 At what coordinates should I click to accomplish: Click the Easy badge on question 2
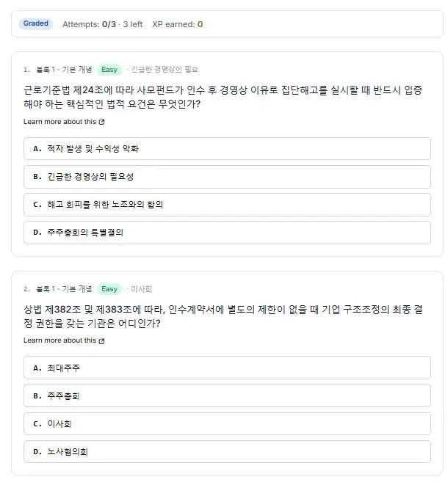click(x=109, y=289)
